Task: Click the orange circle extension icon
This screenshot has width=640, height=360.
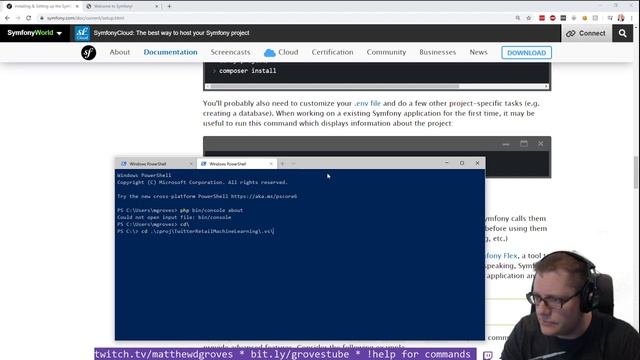Action: tap(584, 18)
